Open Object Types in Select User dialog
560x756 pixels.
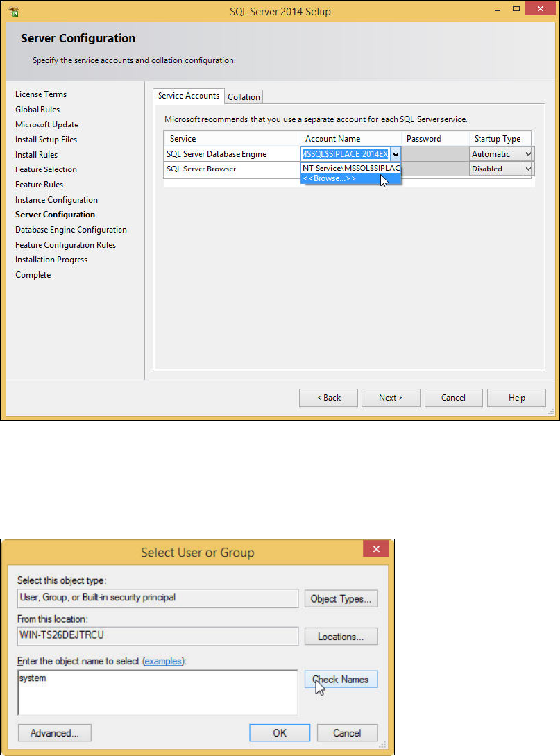coord(341,599)
